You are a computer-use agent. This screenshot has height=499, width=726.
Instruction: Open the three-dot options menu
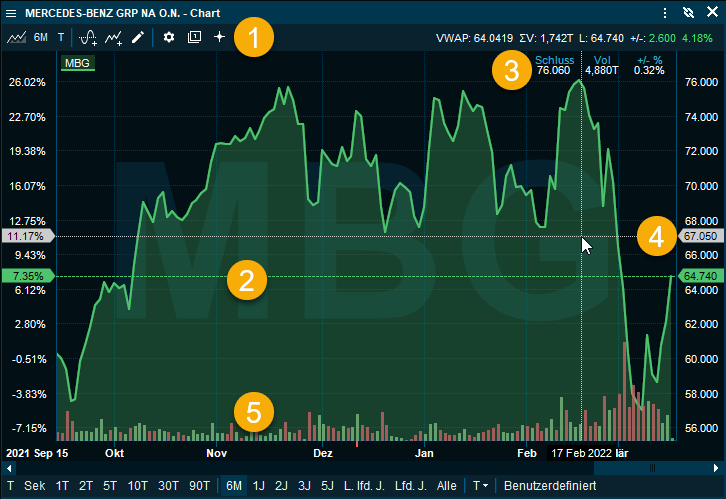665,14
